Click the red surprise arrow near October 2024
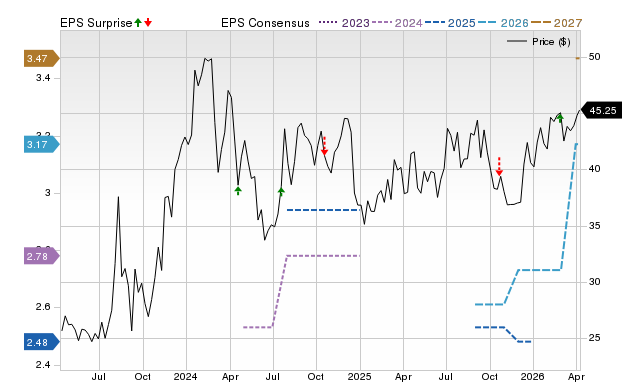The width and height of the screenshot is (640, 382). pyautogui.click(x=324, y=146)
